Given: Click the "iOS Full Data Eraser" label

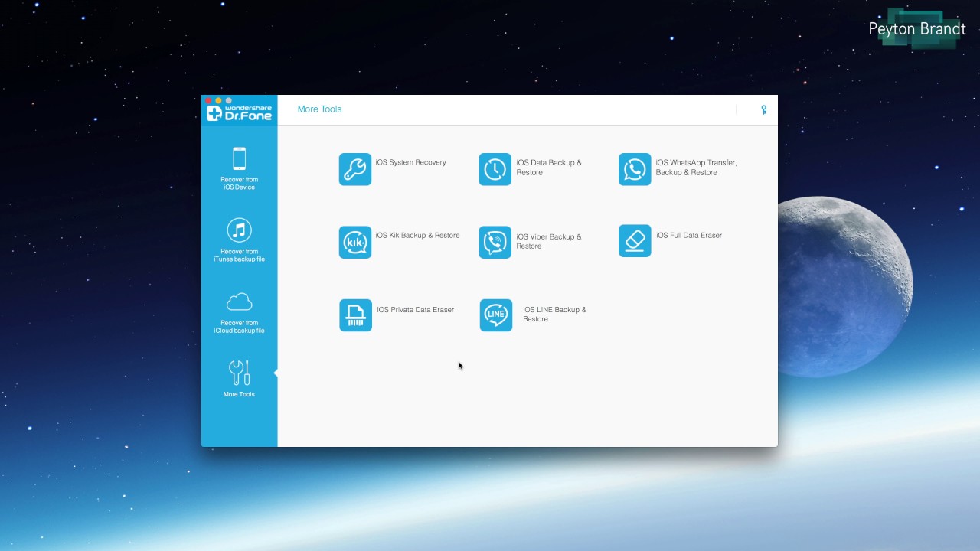Looking at the screenshot, I should (689, 235).
